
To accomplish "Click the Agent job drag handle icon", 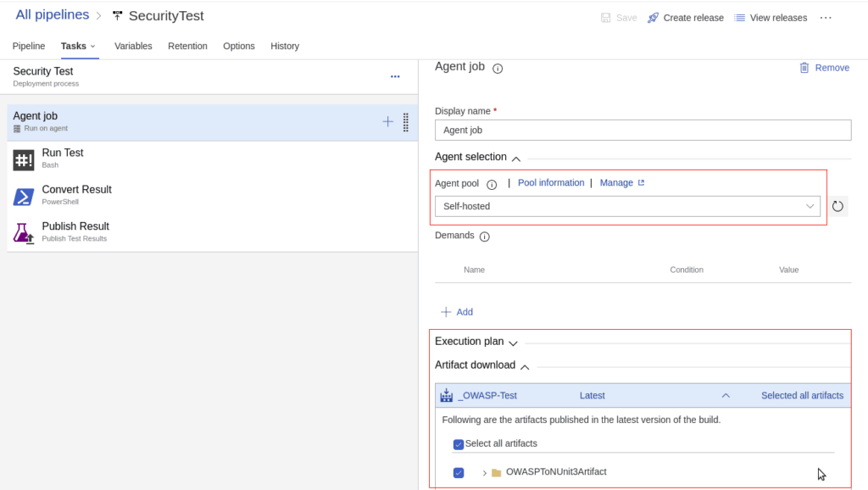I will [x=406, y=122].
